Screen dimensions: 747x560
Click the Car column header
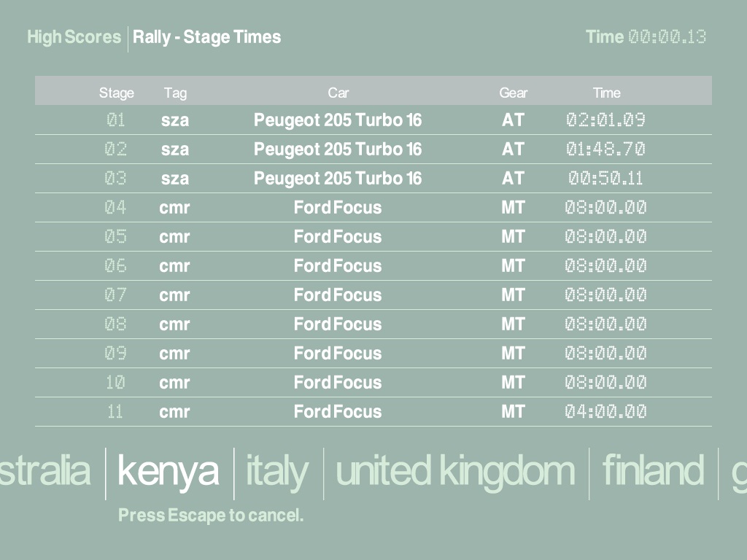tap(338, 93)
